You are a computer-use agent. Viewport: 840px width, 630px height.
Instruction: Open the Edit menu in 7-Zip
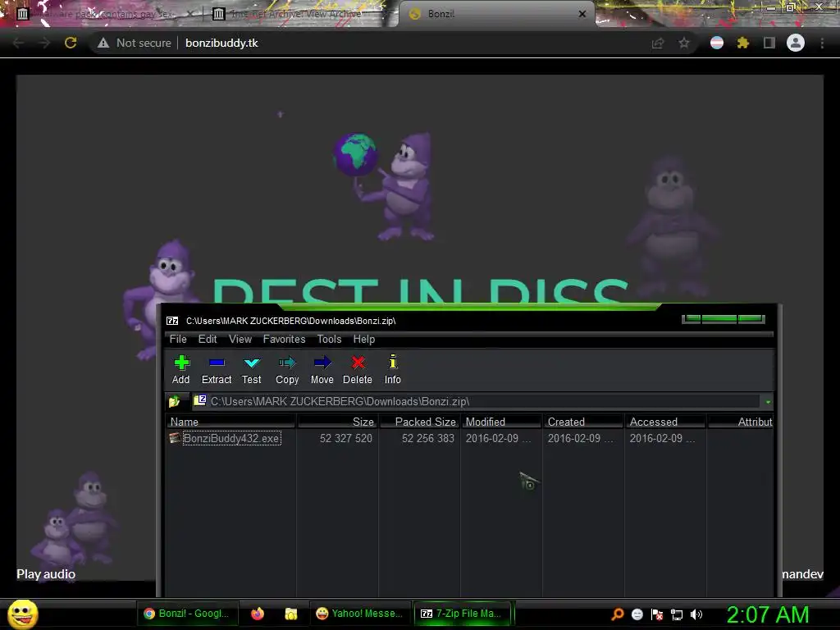[208, 339]
